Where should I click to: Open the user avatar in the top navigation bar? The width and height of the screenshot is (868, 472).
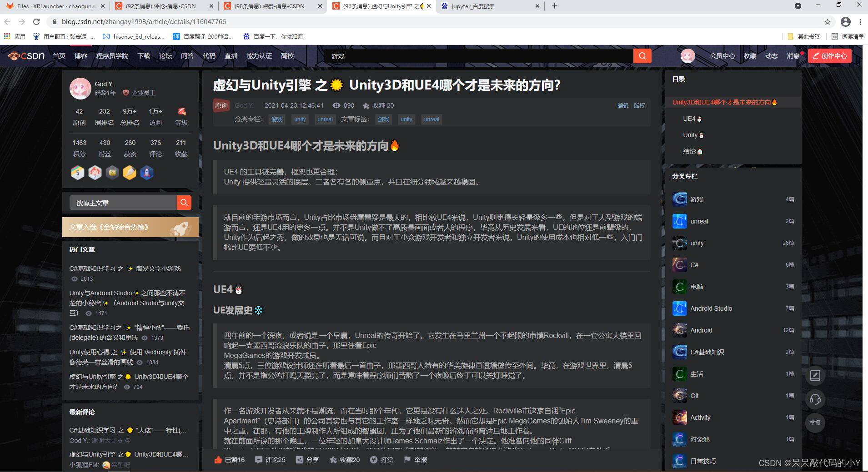click(x=687, y=56)
